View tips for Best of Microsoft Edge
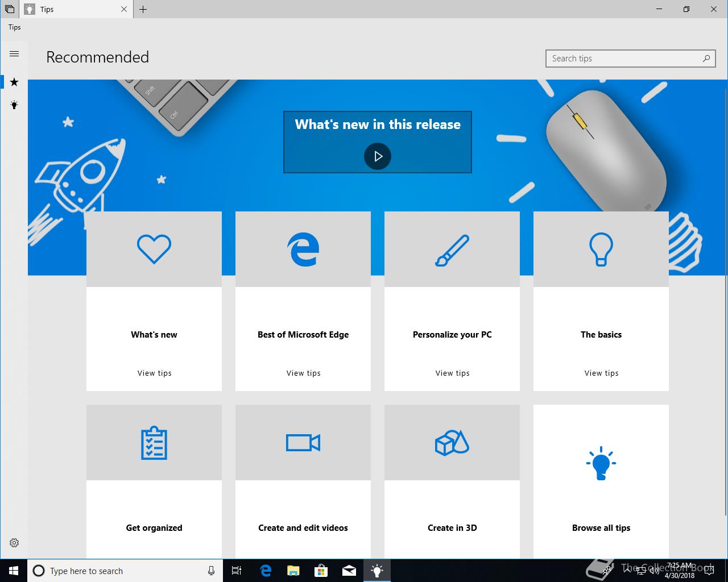728x582 pixels. click(303, 373)
